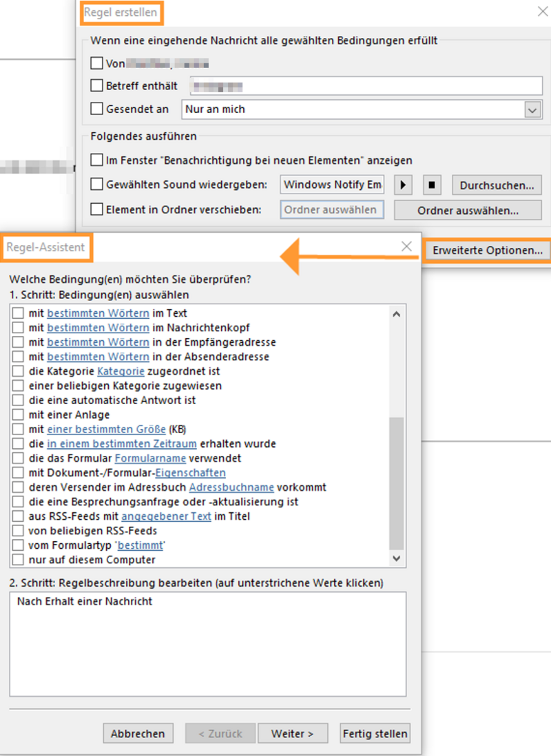
Task: Check the Besprechungsanfrage oder -aktualisierung condition
Action: (18, 501)
